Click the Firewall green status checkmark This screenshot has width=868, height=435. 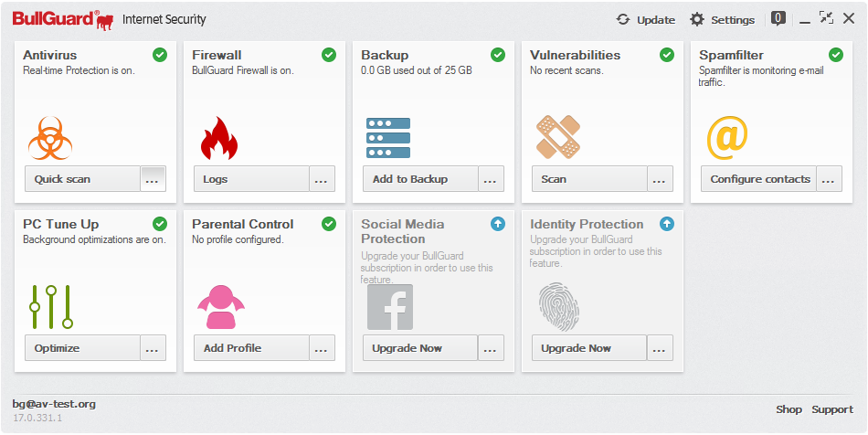tap(329, 55)
